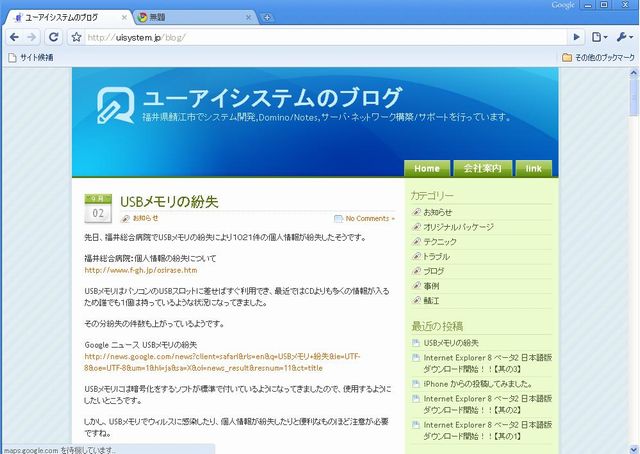Open the その他のブックマーク folder

598,58
